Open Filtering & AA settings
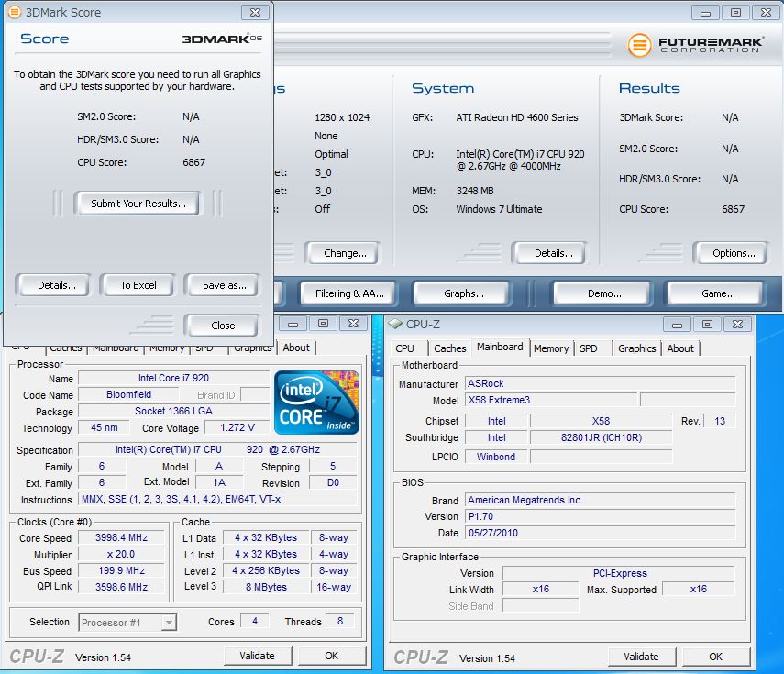The width and height of the screenshot is (784, 674). pos(348,293)
